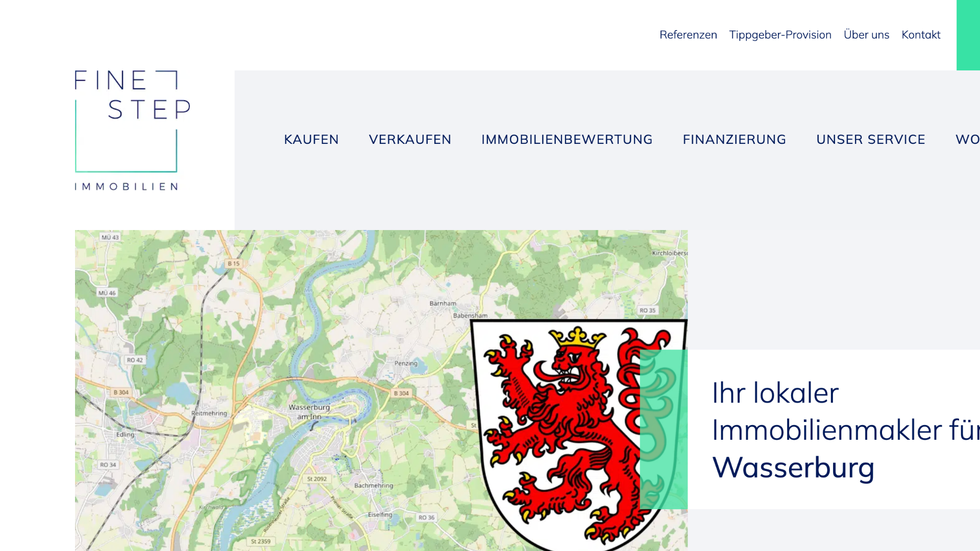Click the map marker for Wasserburg am Inn
980x551 pixels.
click(x=310, y=412)
